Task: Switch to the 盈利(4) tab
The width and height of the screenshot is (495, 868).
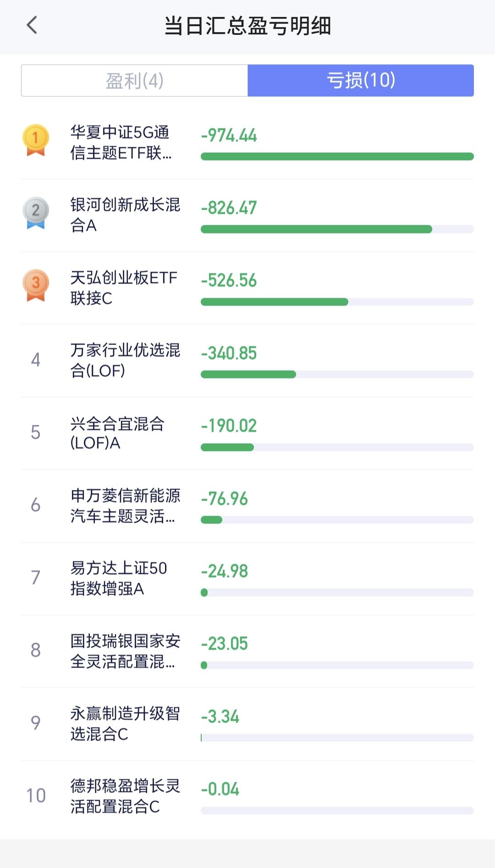Action: (134, 81)
